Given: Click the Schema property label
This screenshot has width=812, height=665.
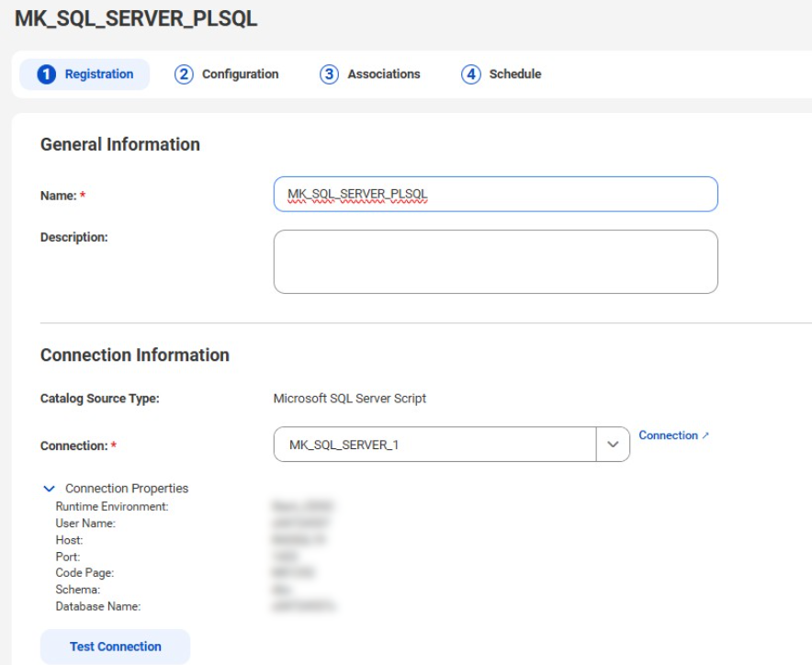Looking at the screenshot, I should pos(78,590).
